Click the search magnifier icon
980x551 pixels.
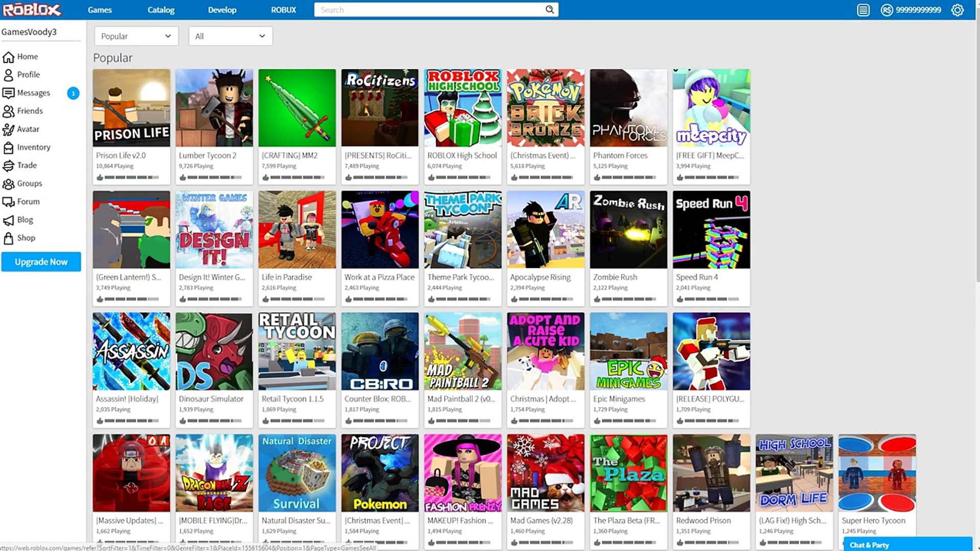pos(550,10)
